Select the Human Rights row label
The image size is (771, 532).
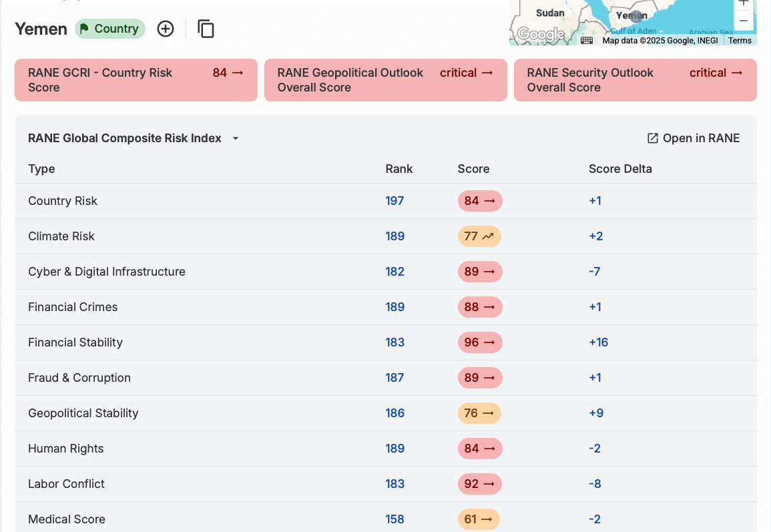click(x=66, y=449)
